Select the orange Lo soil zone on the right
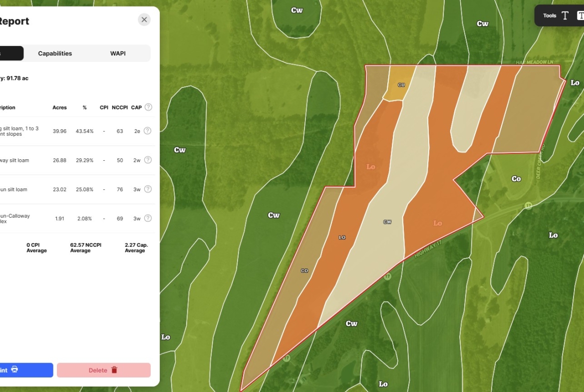Viewport: 584px width, 392px height. pyautogui.click(x=437, y=223)
